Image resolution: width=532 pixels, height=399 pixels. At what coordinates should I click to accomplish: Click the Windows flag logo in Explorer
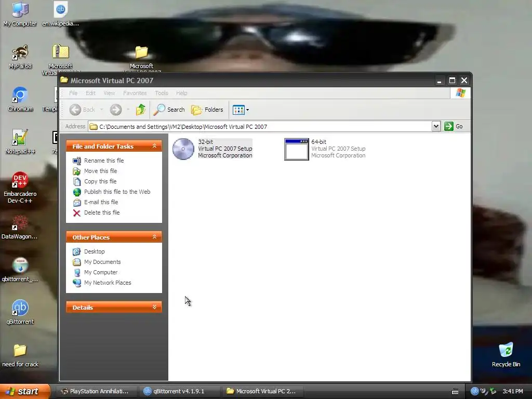[460, 93]
